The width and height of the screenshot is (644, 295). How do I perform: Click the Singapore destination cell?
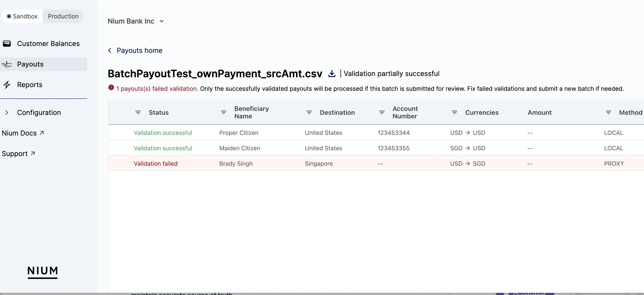319,164
